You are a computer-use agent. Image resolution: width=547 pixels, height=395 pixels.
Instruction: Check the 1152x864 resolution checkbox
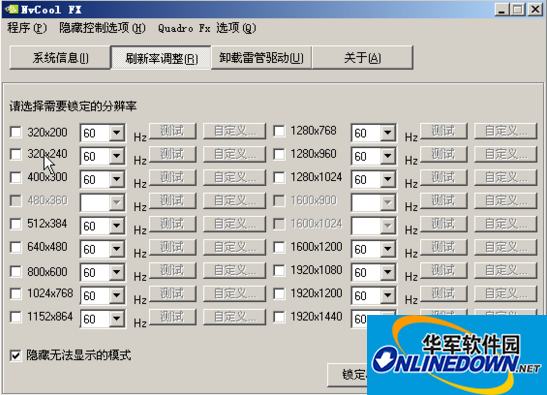point(16,317)
